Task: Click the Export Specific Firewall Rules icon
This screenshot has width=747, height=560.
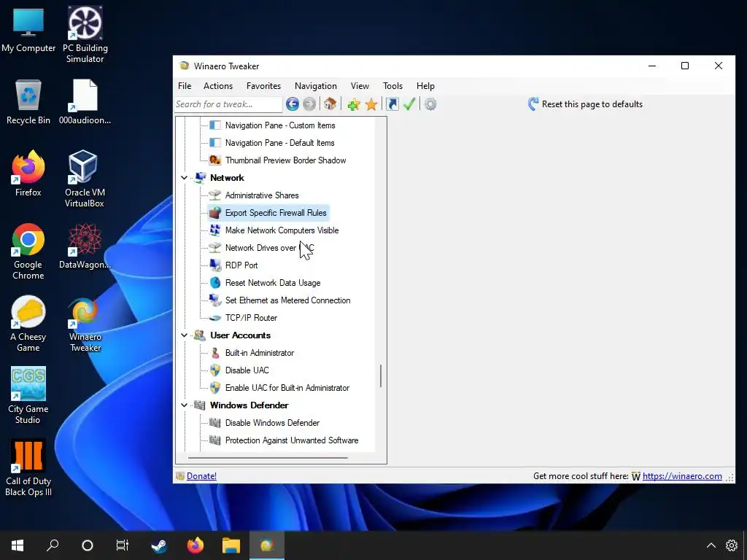Action: pyautogui.click(x=215, y=212)
